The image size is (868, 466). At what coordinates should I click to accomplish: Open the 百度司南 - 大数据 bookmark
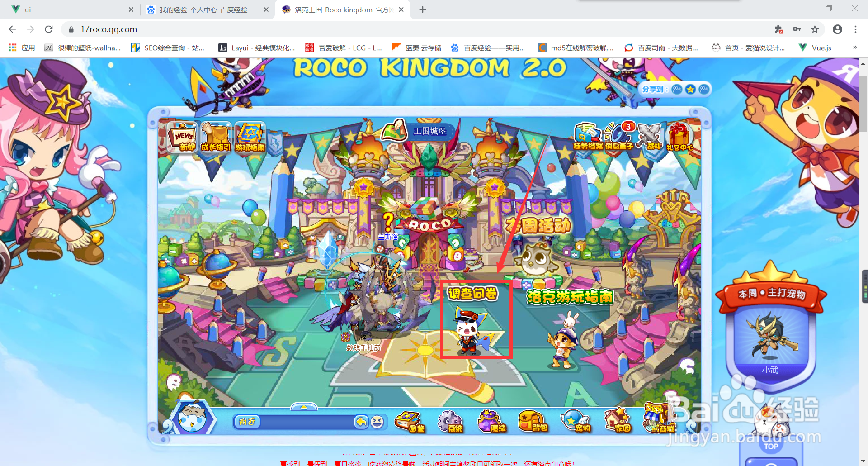tap(661, 48)
